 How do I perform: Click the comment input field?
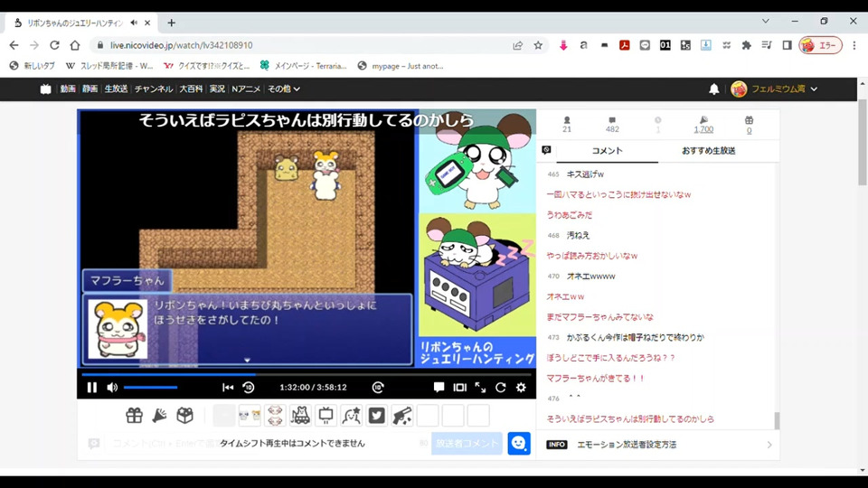point(266,443)
